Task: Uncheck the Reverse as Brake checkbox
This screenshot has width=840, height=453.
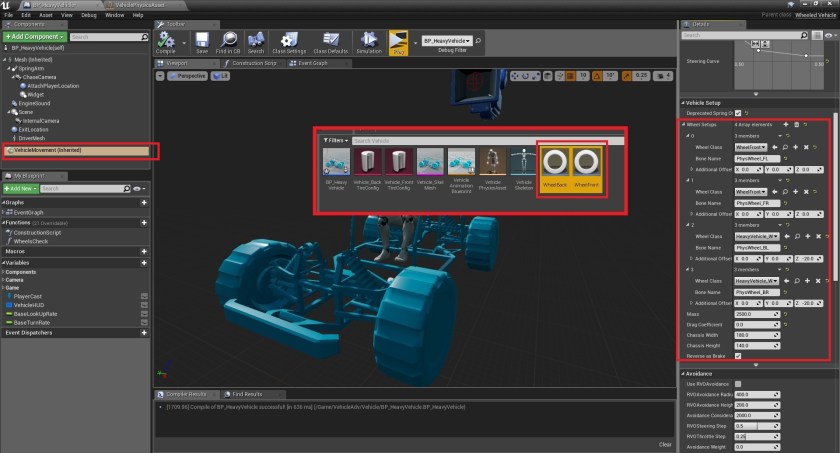Action: (x=738, y=355)
